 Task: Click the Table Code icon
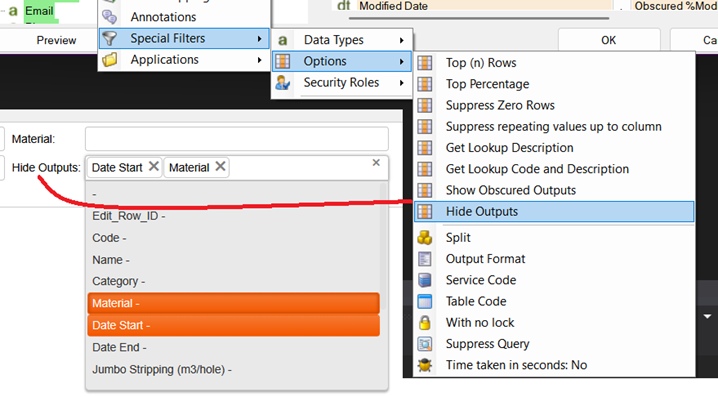(424, 301)
